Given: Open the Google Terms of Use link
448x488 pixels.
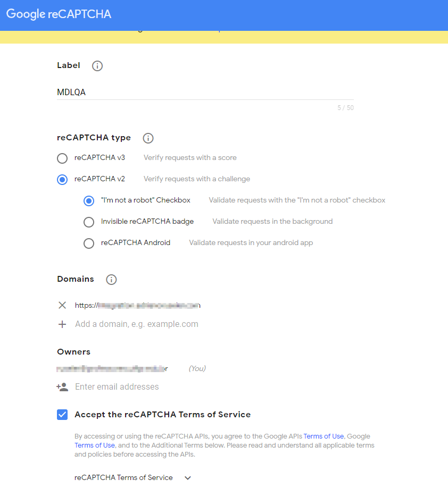Looking at the screenshot, I should (x=94, y=445).
